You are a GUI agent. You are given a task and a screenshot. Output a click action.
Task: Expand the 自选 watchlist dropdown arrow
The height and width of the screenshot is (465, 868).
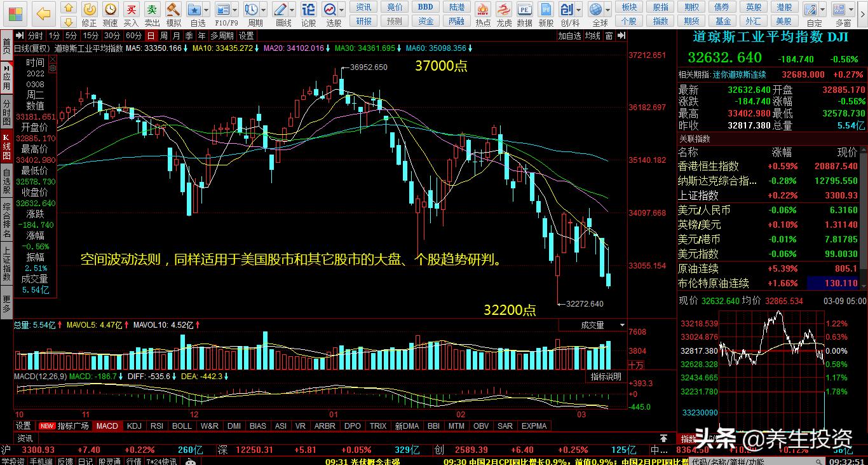coord(207,10)
